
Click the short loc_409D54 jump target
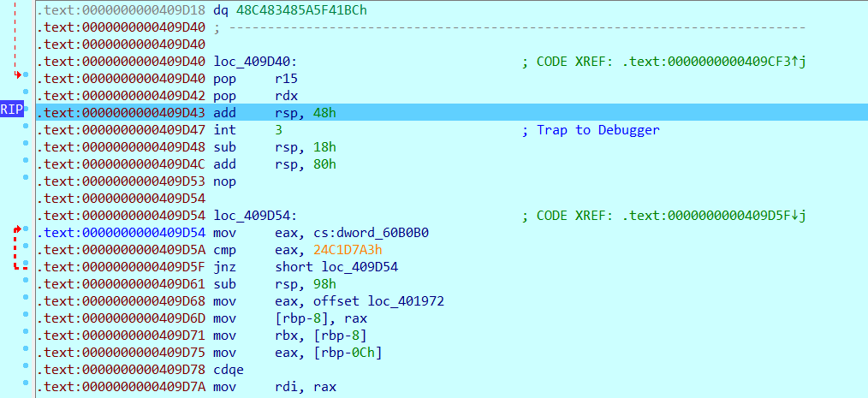(x=342, y=267)
